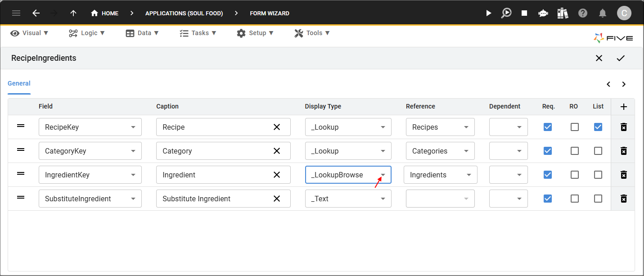
Task: Open the documentation books icon
Action: tap(563, 13)
